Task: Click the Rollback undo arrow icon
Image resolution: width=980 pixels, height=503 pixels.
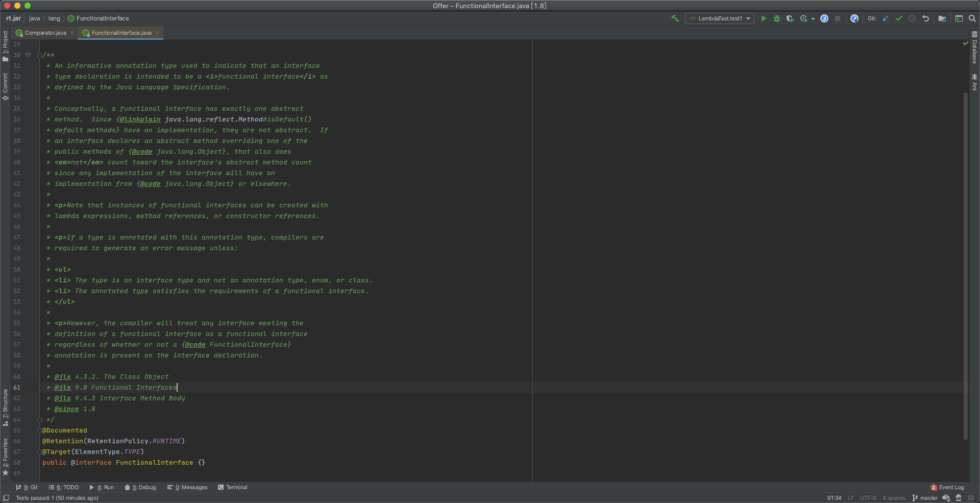Action: coord(925,18)
